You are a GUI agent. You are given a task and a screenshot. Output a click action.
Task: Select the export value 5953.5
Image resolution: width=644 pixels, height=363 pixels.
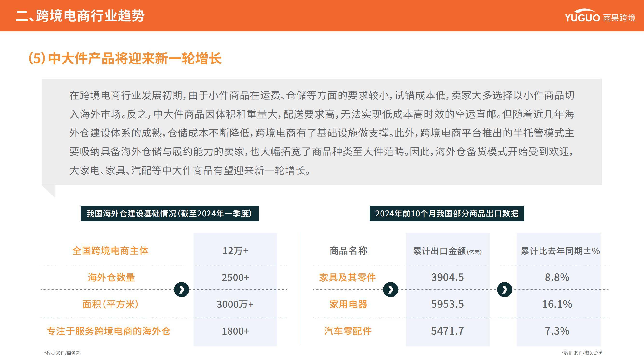point(448,304)
